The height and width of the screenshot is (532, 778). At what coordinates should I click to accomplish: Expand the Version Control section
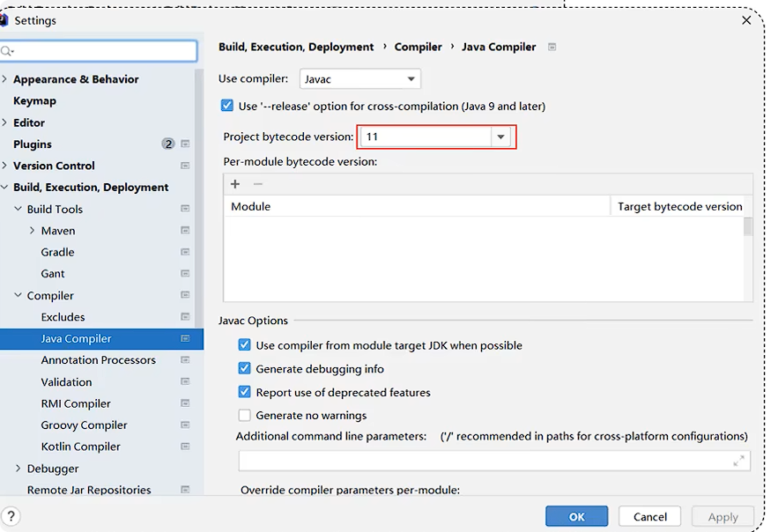click(x=4, y=165)
